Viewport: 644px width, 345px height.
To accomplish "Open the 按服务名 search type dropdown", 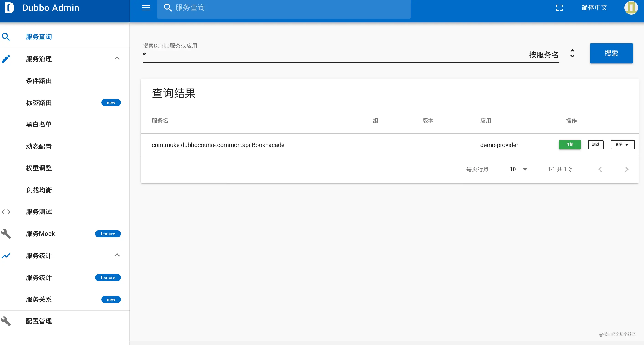I will [552, 54].
